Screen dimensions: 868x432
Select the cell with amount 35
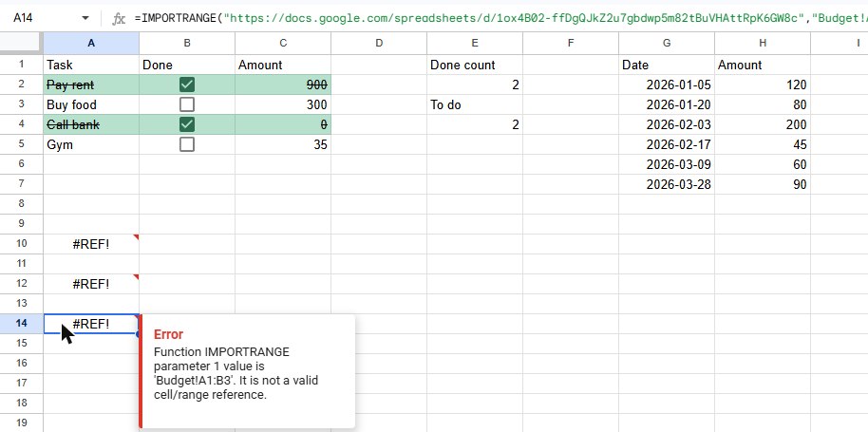coord(283,144)
